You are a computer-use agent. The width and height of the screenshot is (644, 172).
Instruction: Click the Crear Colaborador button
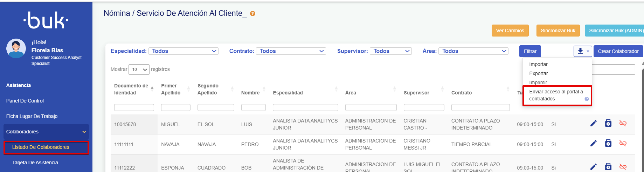(618, 51)
